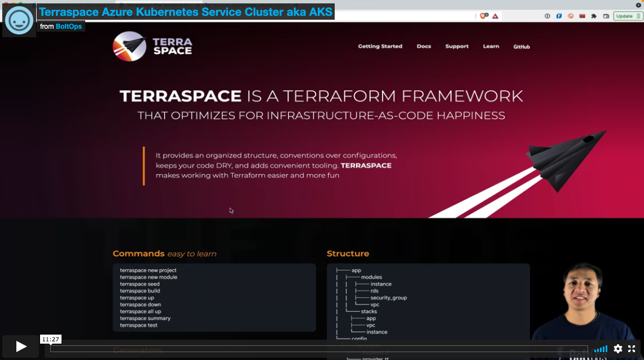Click the 'Commands easy to learn' heading

[x=164, y=254]
